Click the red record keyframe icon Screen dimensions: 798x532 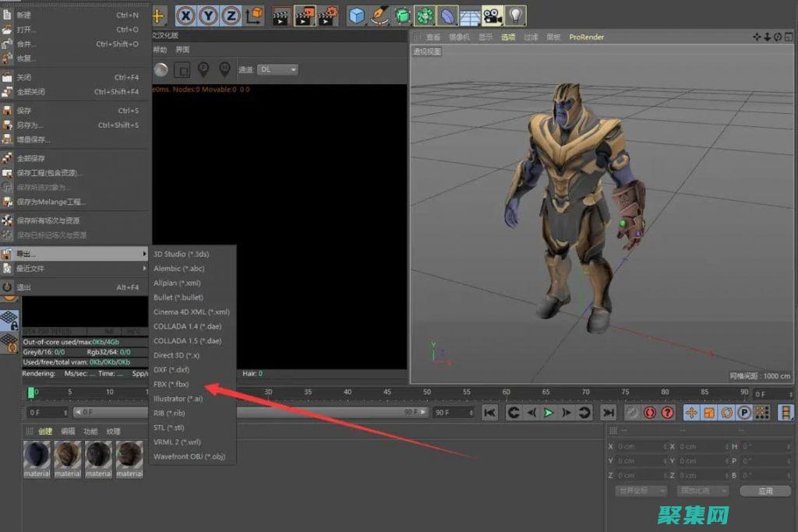pyautogui.click(x=649, y=413)
